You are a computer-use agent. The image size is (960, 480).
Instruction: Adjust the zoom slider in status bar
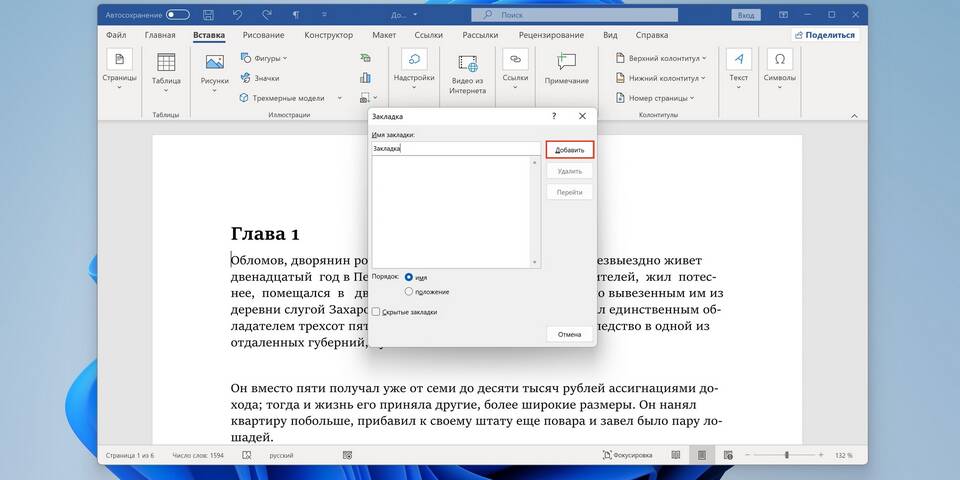787,455
